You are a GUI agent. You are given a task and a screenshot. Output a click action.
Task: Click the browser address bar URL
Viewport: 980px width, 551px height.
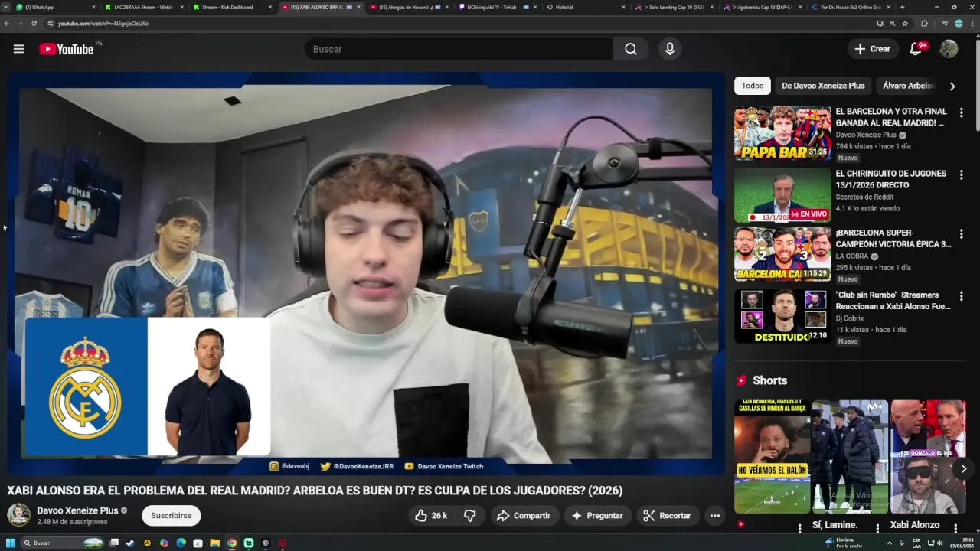(103, 24)
